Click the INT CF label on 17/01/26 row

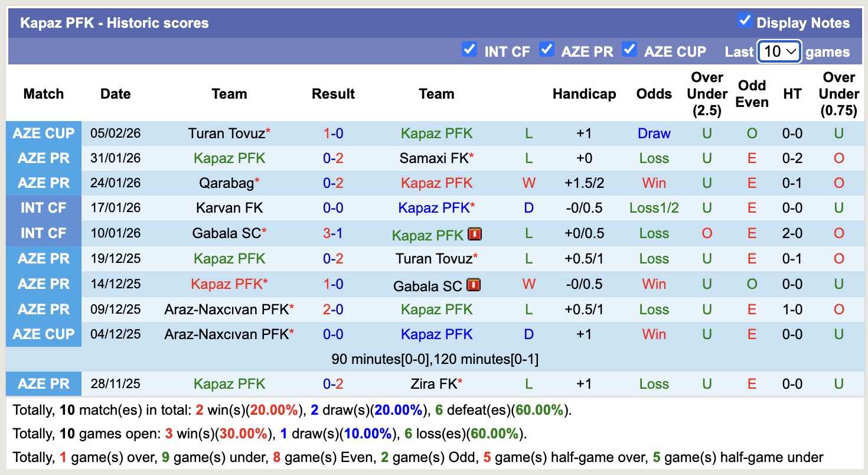44,208
